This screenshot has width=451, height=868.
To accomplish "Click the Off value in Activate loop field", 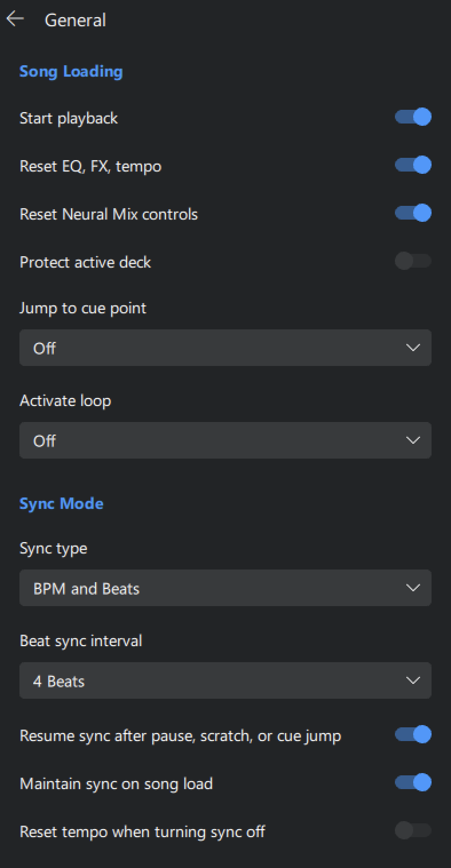I will pos(45,440).
